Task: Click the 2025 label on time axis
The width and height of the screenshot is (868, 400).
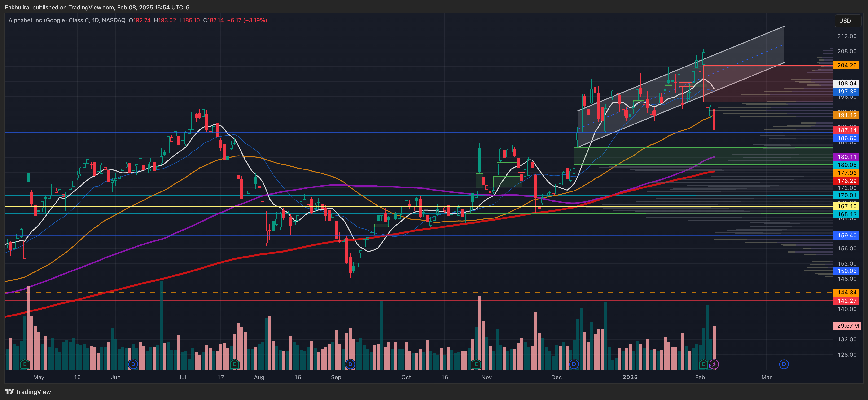Action: (630, 378)
